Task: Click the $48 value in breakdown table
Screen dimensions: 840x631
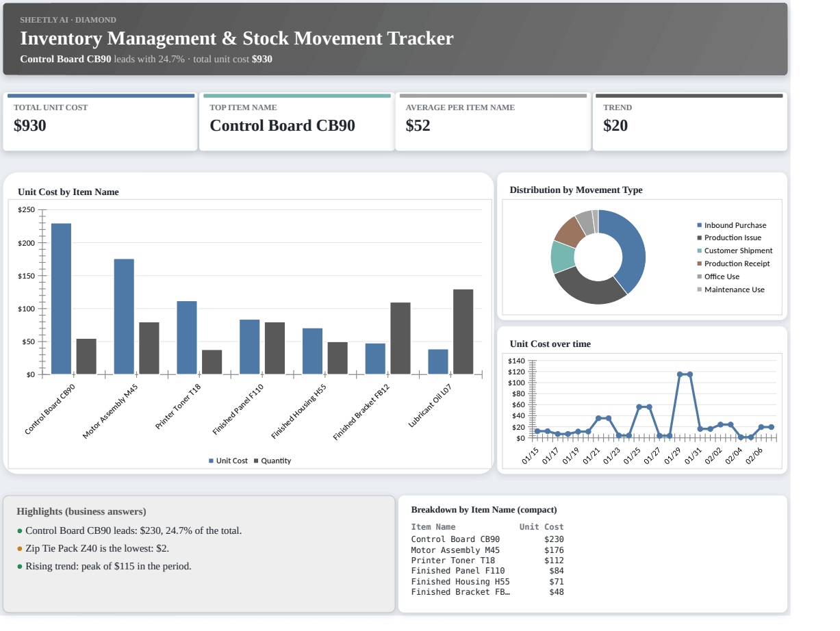Action: tap(557, 592)
